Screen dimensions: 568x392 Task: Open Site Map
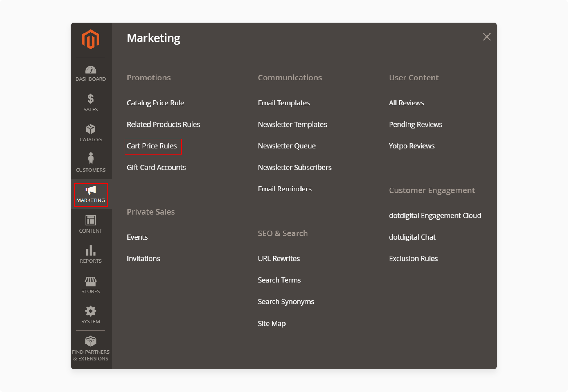click(x=272, y=324)
